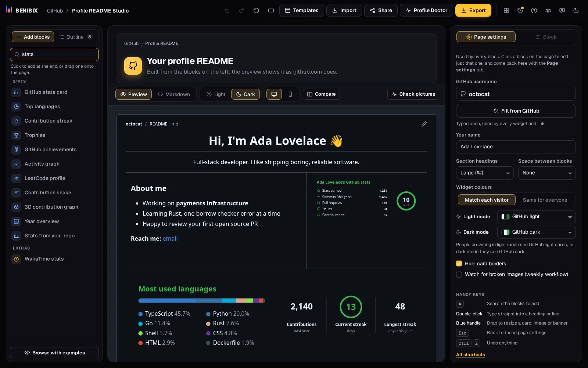Viewport: 588px width, 368px height.
Task: Add the 3D contribution graph block
Action: [54, 207]
